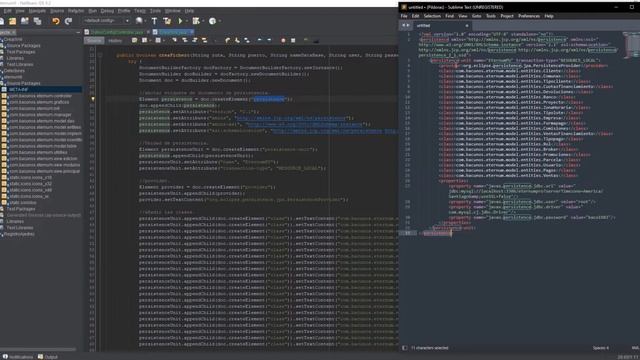
Task: Click the horizontal scrollbar under Projects panel
Action: coord(38,349)
